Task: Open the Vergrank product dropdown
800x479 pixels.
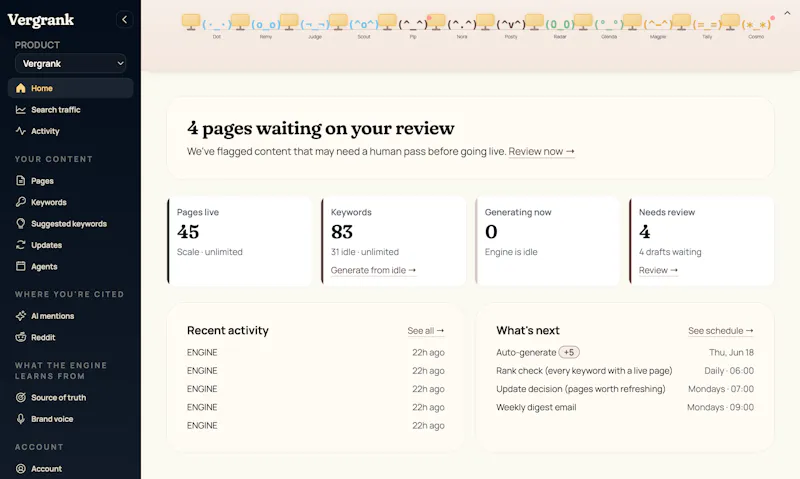Action: (x=70, y=63)
